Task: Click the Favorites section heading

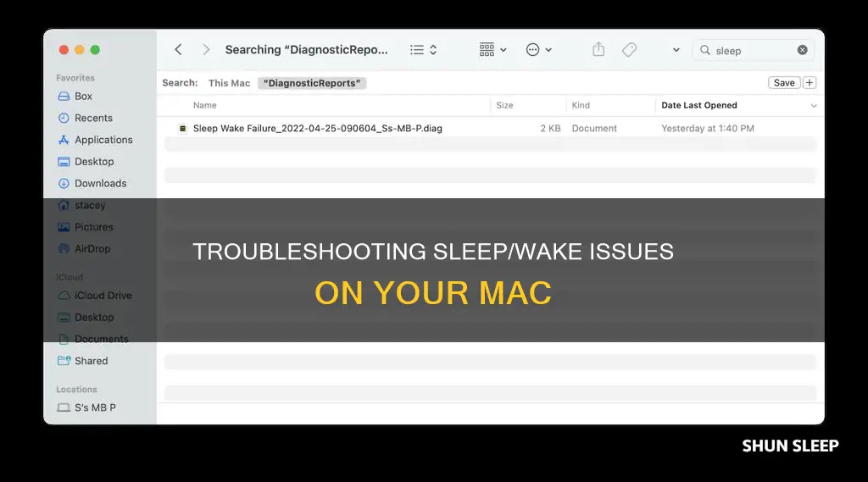Action: tap(75, 78)
